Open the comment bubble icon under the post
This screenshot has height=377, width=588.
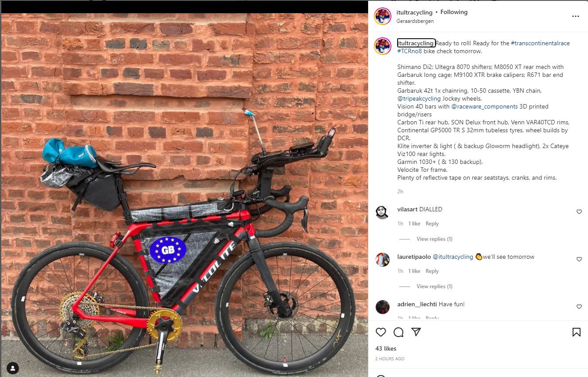click(398, 332)
